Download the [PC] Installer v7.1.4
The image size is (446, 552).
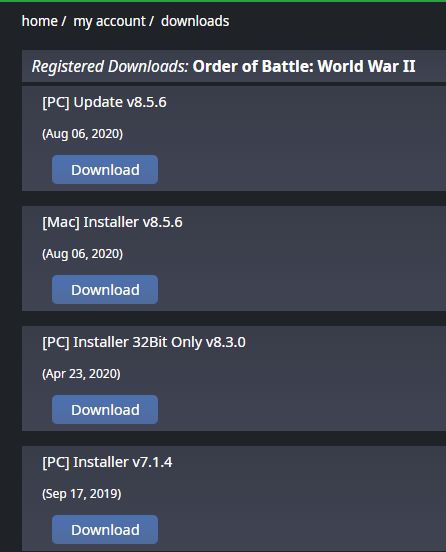tap(105, 530)
